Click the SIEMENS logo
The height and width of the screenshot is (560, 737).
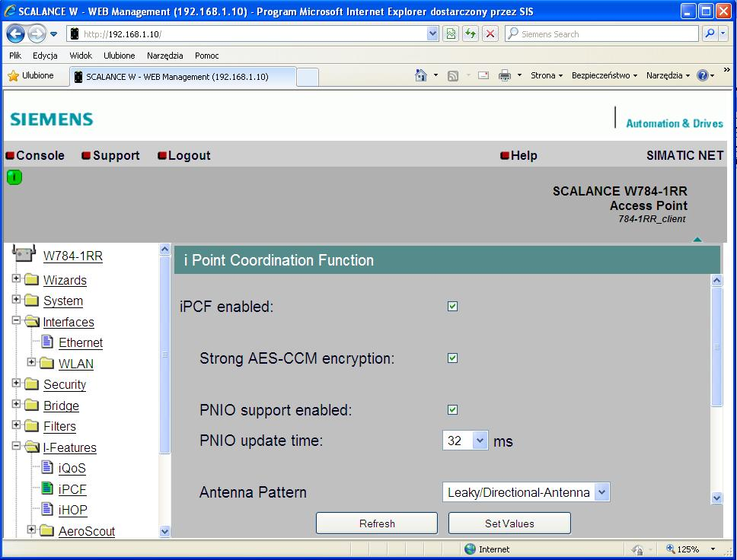pos(52,119)
